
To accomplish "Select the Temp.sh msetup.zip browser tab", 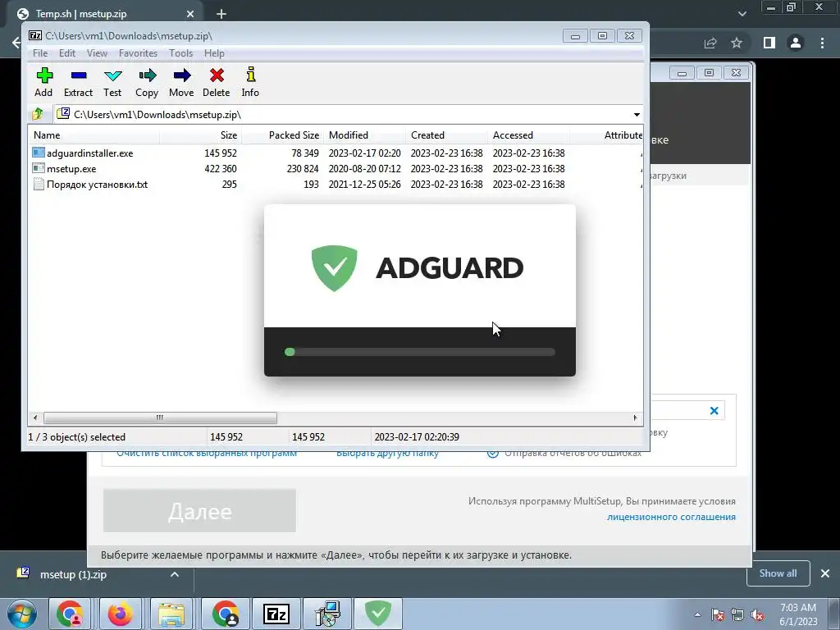I will (x=104, y=14).
